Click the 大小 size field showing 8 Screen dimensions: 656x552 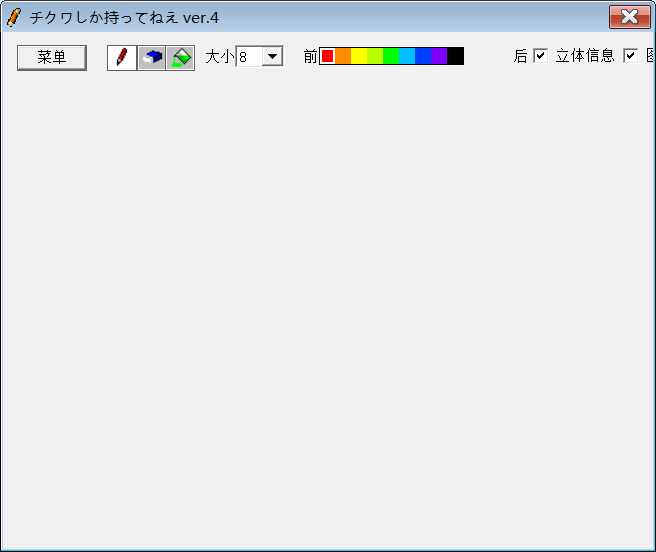pyautogui.click(x=248, y=57)
